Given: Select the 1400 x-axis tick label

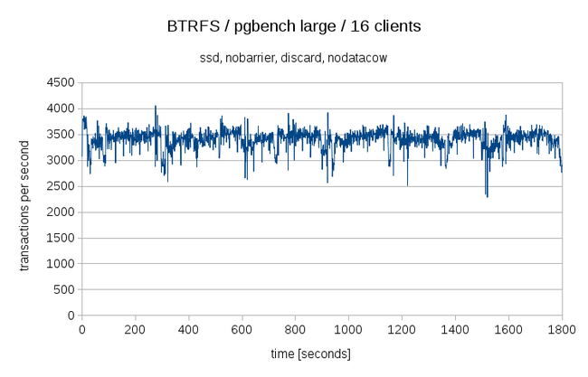Looking at the screenshot, I should 454,330.
